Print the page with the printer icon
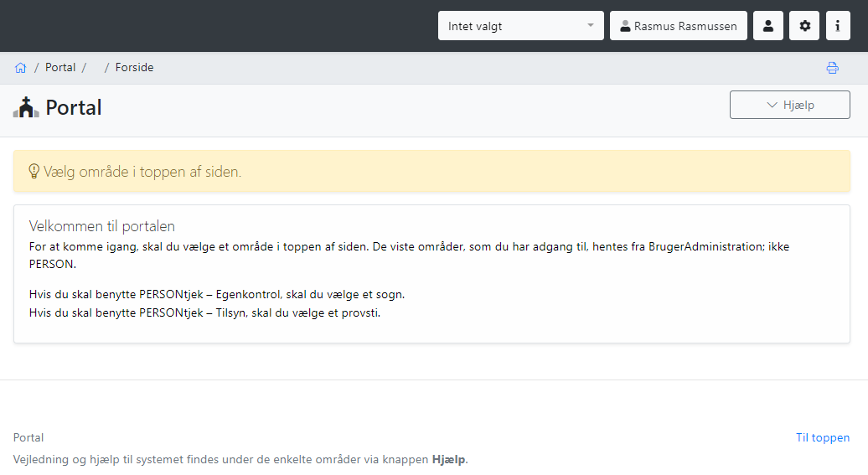868x475 pixels. 832,68
